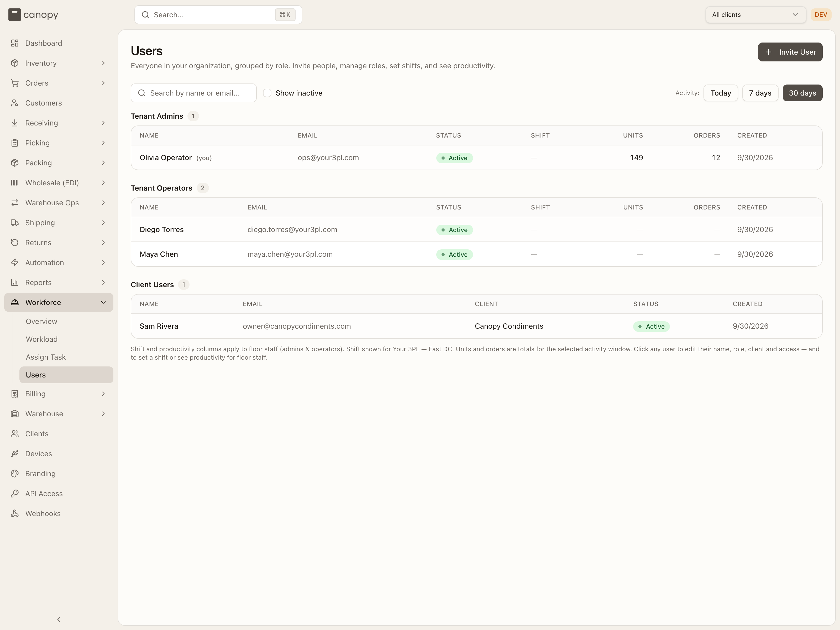840x630 pixels.
Task: Click the Customers person icon
Action: point(15,103)
